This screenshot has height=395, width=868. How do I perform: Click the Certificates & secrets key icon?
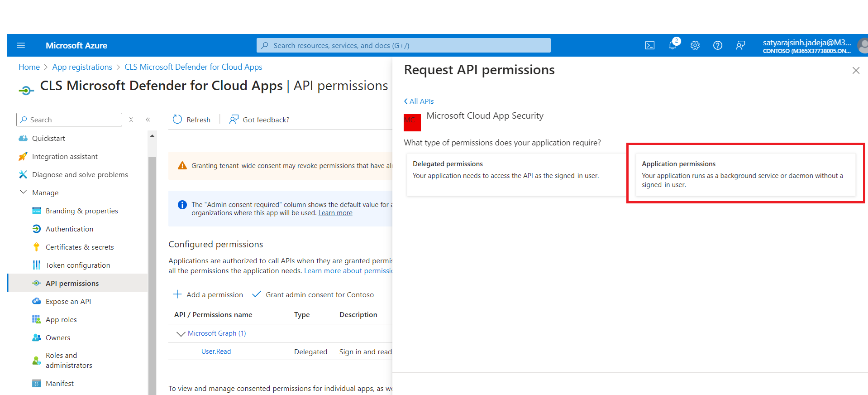coord(37,247)
